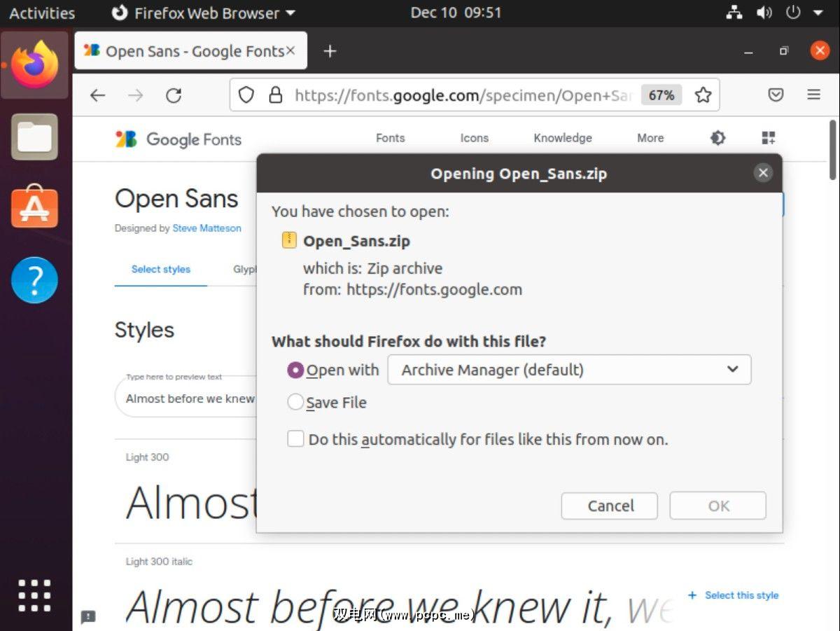The image size is (840, 631).
Task: Open the Steve Matteson designer link
Action: coord(206,228)
